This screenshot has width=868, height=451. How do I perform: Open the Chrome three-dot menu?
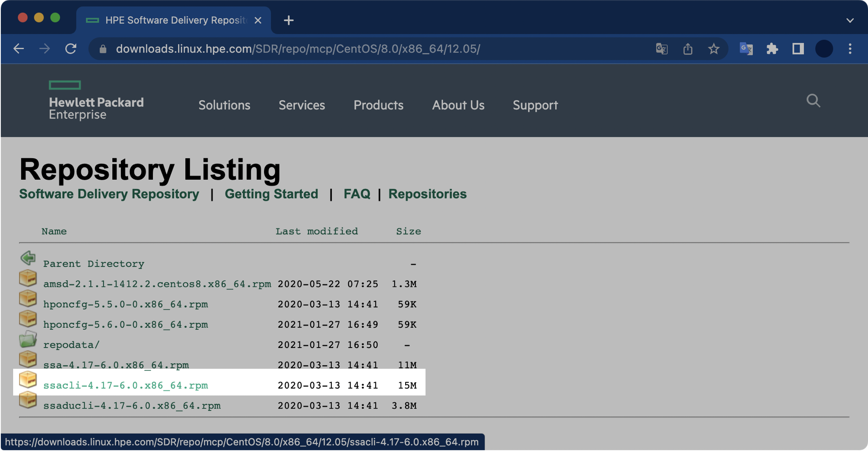click(850, 49)
